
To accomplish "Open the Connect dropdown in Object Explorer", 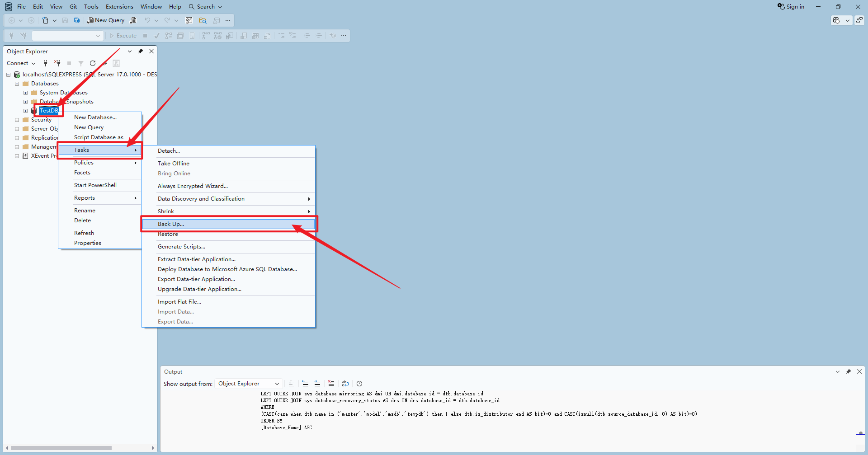I will tap(21, 63).
